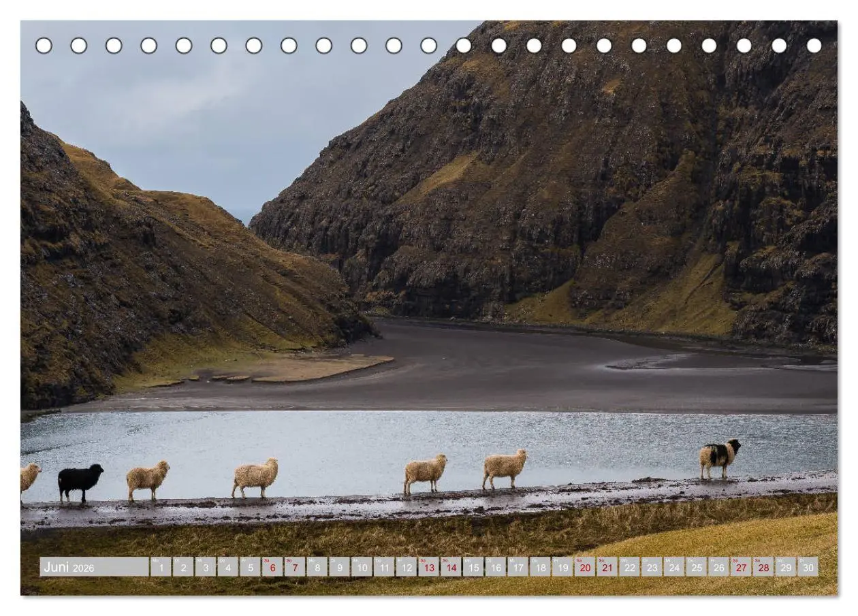
Task: Select day 30 in the calendar strip
Action: (808, 567)
